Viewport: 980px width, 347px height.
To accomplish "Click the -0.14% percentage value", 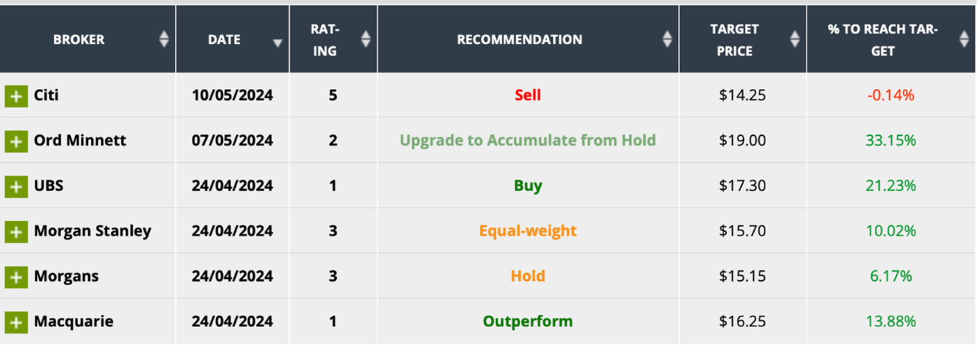I will pos(890,95).
